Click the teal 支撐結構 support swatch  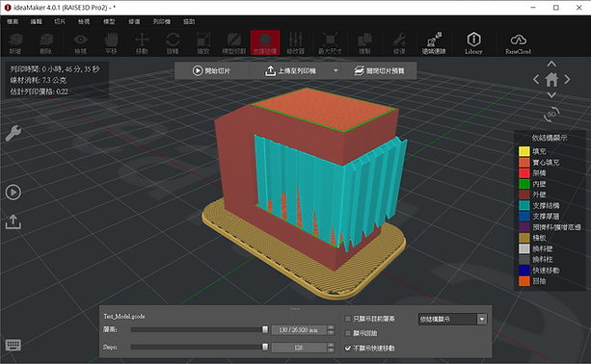[x=524, y=205]
